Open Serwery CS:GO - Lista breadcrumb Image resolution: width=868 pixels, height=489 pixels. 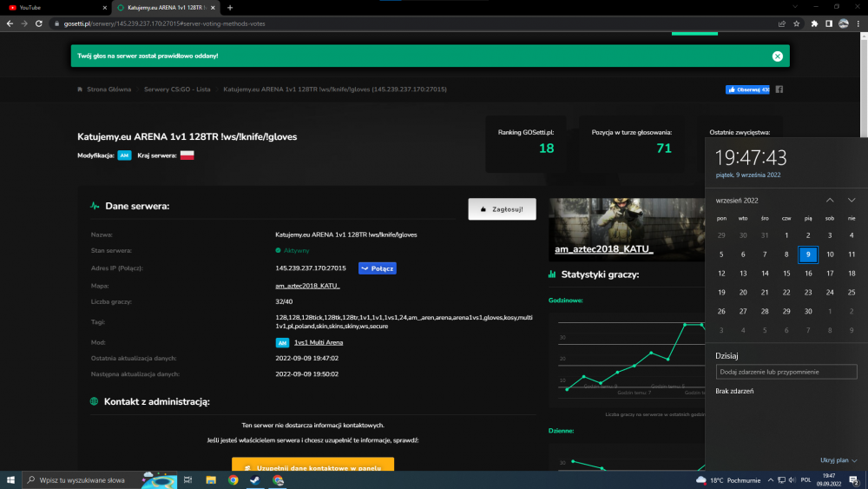pos(177,89)
